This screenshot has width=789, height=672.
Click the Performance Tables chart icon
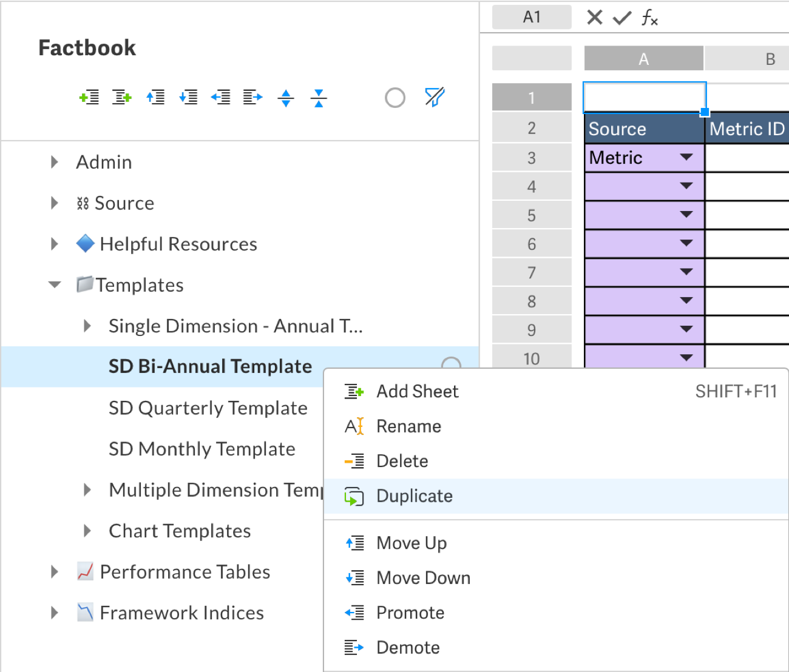point(85,571)
